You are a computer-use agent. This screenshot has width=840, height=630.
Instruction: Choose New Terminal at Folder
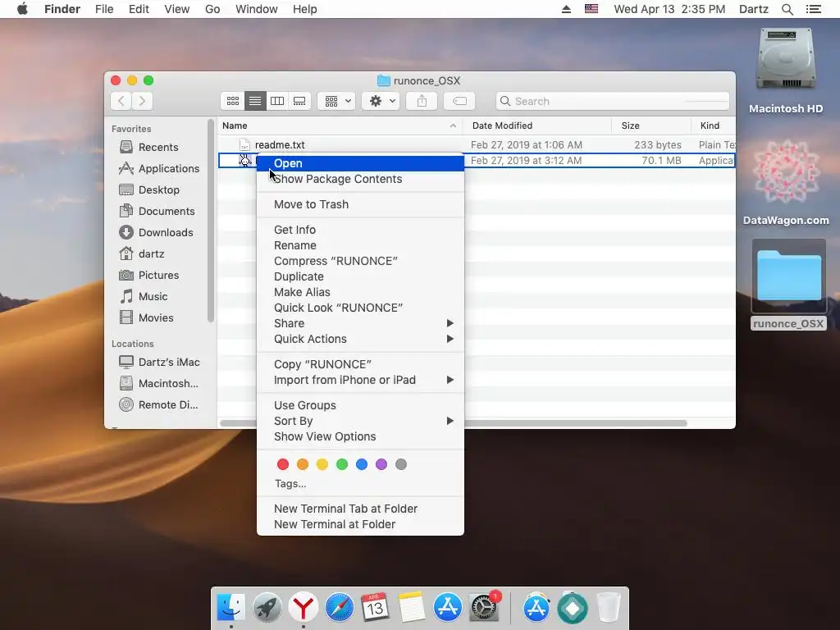[x=361, y=524]
